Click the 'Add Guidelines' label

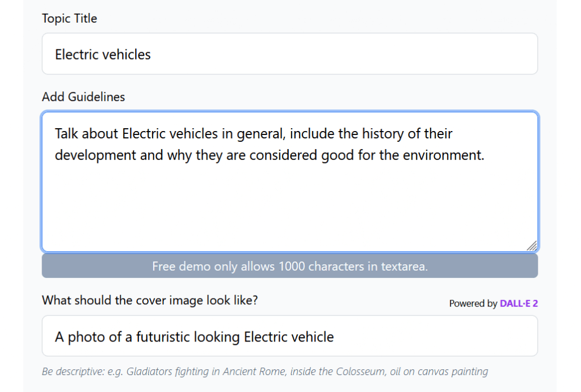[x=83, y=96]
